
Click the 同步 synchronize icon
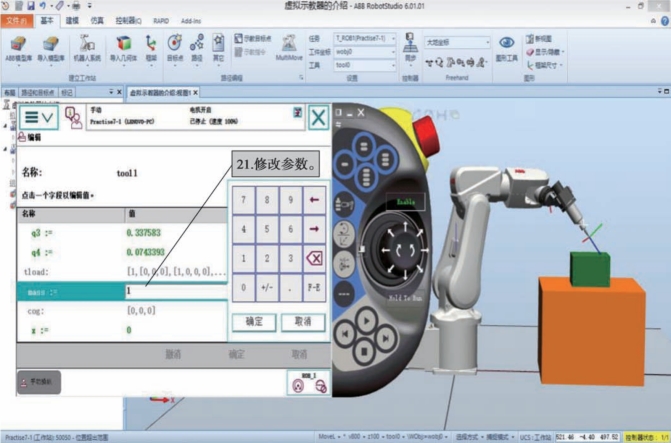(x=410, y=48)
